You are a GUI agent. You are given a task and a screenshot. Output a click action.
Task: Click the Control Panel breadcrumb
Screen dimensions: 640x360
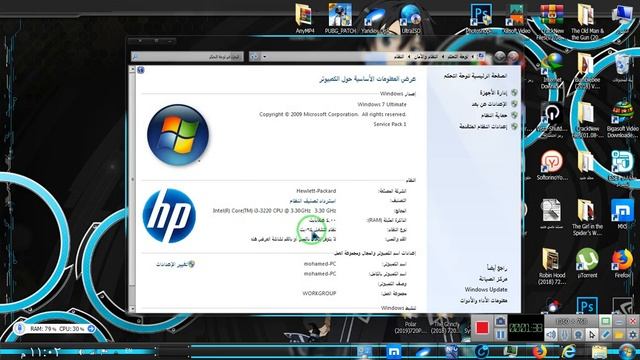pos(458,57)
